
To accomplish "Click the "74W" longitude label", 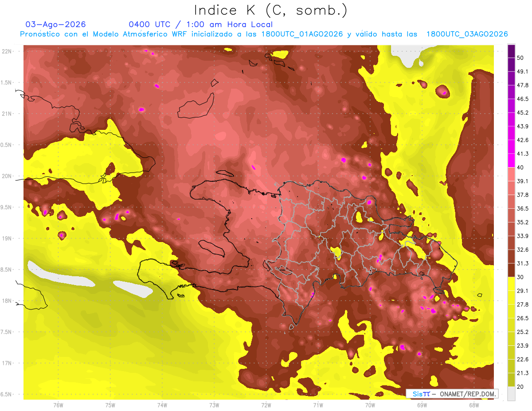I will (162, 405).
